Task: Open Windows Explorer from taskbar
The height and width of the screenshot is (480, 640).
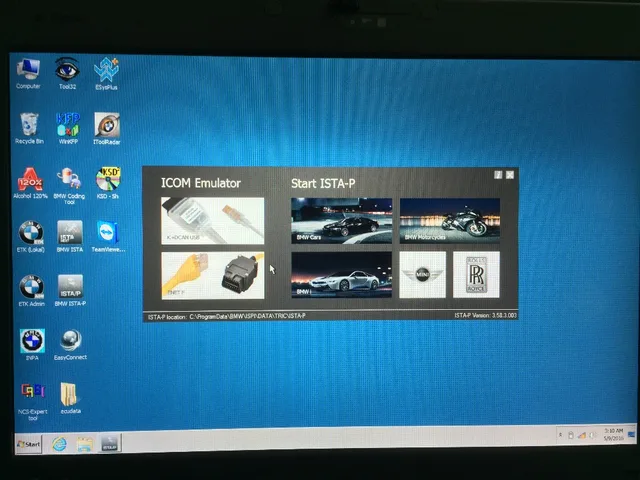Action: 85,444
